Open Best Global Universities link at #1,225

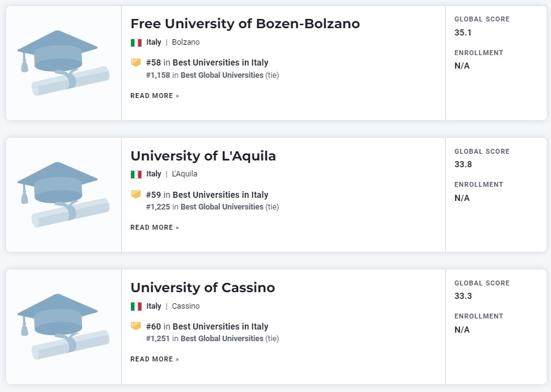(x=222, y=207)
